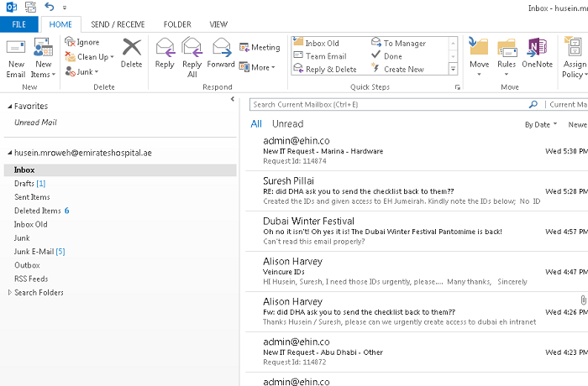
Task: Select To Manager quick step
Action: pyautogui.click(x=398, y=43)
